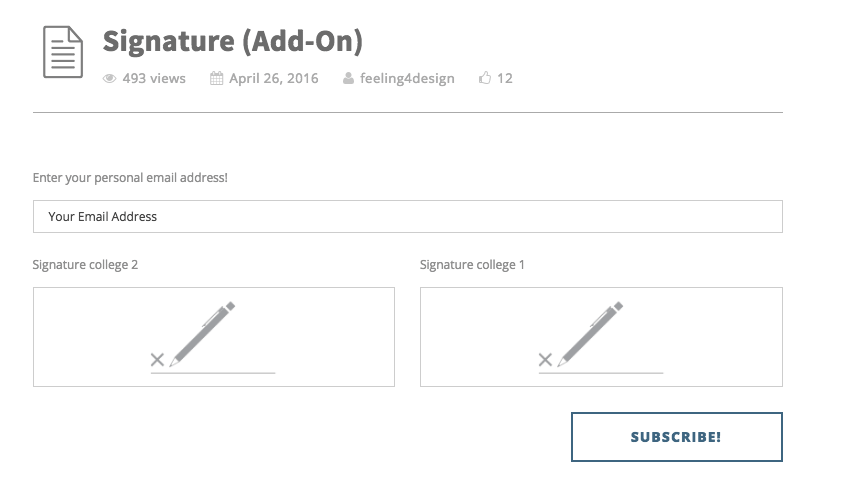Click the pen icon in Signature college 2

pos(203,334)
